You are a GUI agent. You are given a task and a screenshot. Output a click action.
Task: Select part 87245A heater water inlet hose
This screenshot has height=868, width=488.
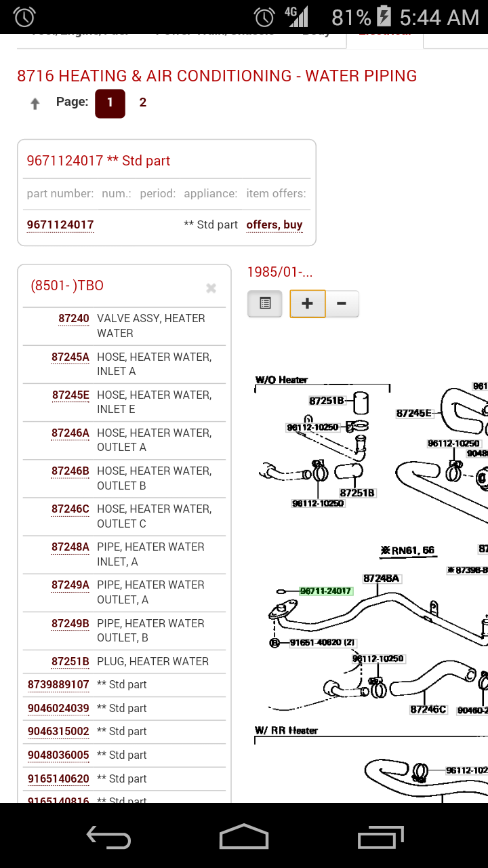(70, 357)
